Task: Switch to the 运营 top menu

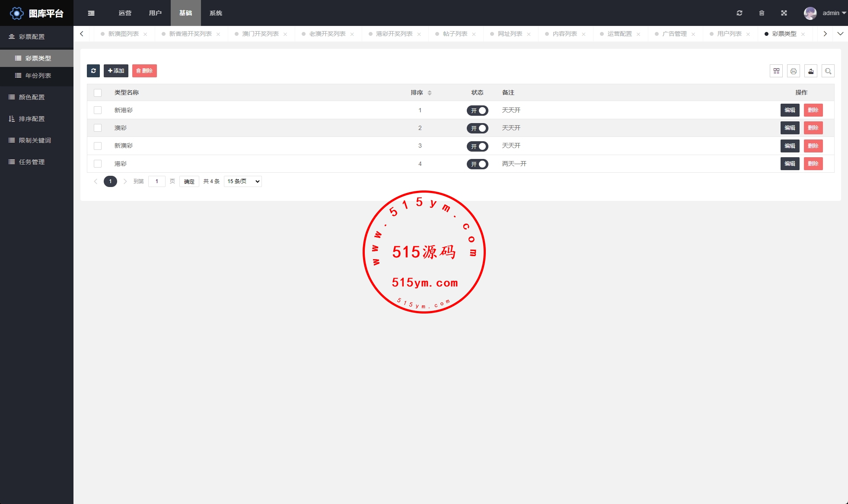Action: 125,13
